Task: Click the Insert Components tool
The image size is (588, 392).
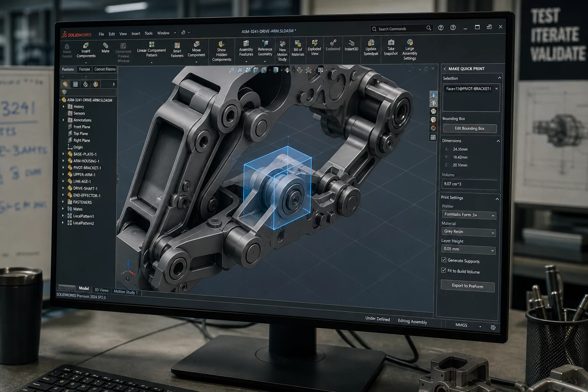Action: [x=86, y=51]
